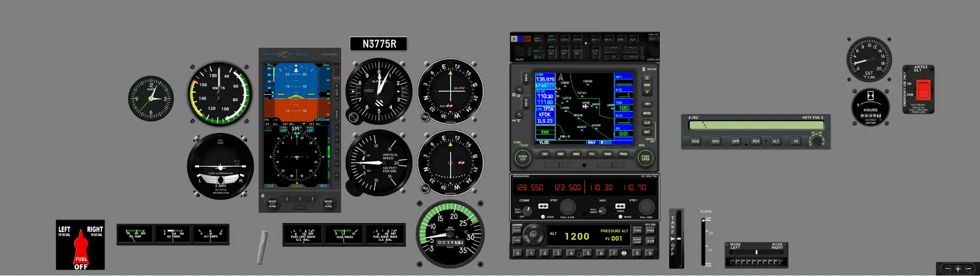Open procedures with PROC key
The height and width of the screenshot is (276, 980).
tap(623, 154)
